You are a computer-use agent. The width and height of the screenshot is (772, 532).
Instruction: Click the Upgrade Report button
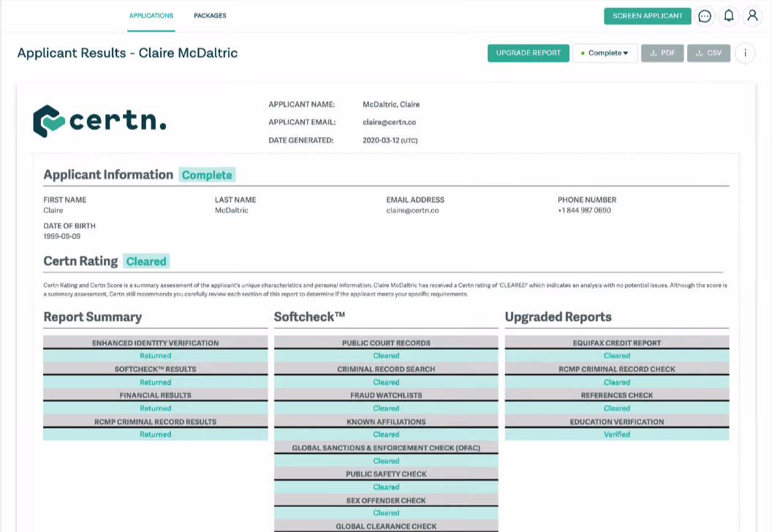[529, 53]
